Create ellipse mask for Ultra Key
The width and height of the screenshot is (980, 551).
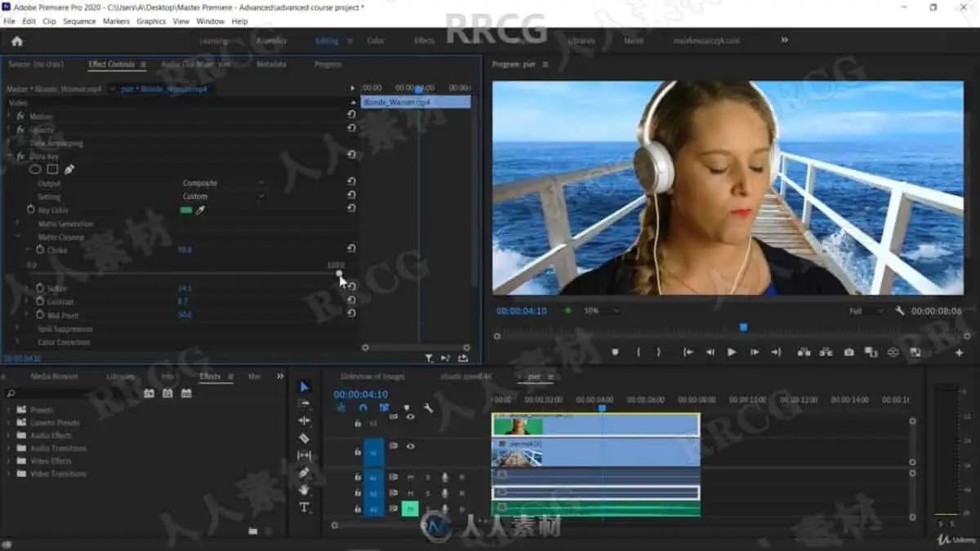click(35, 170)
